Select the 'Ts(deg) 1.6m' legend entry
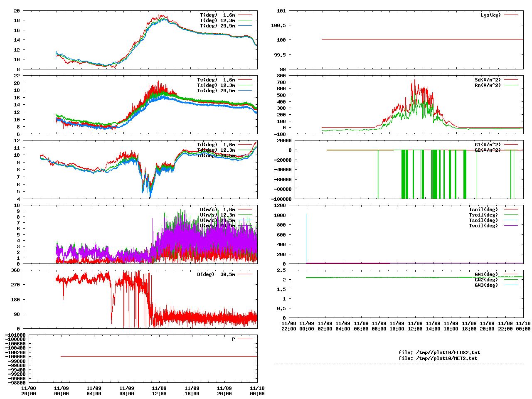Screen dimensions: 532x399 216,80
